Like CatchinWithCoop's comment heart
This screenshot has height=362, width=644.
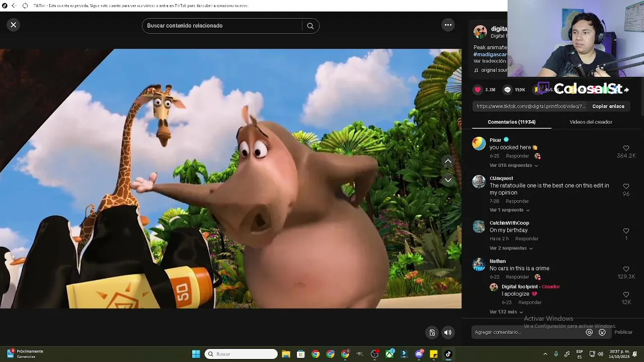pyautogui.click(x=626, y=231)
